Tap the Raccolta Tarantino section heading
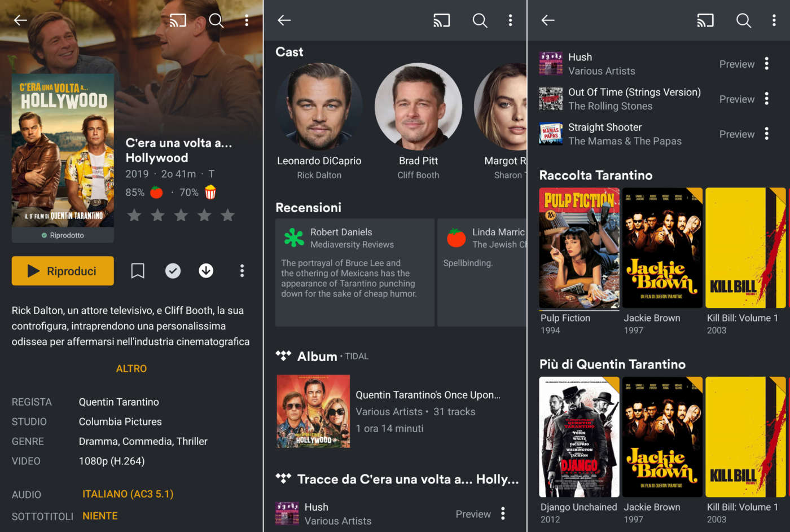 point(596,175)
